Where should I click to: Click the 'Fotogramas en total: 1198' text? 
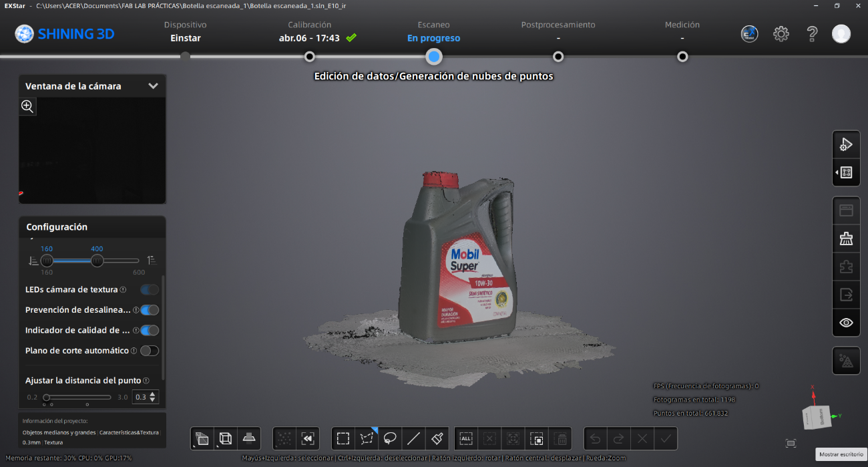(694, 400)
